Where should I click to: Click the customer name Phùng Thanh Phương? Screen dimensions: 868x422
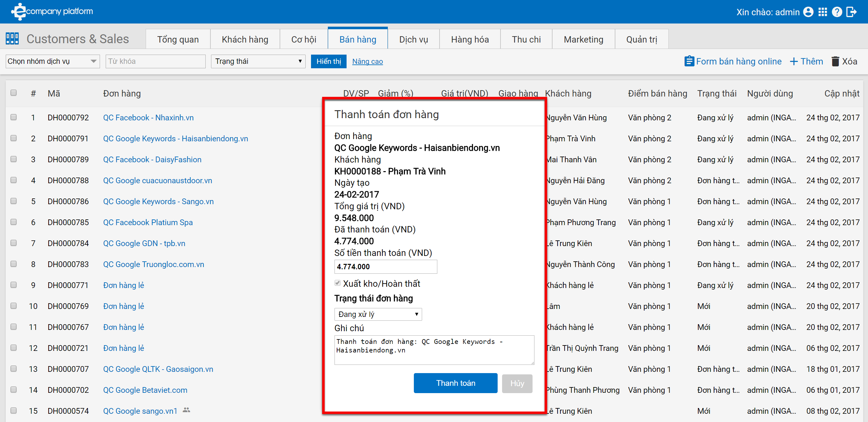point(583,390)
